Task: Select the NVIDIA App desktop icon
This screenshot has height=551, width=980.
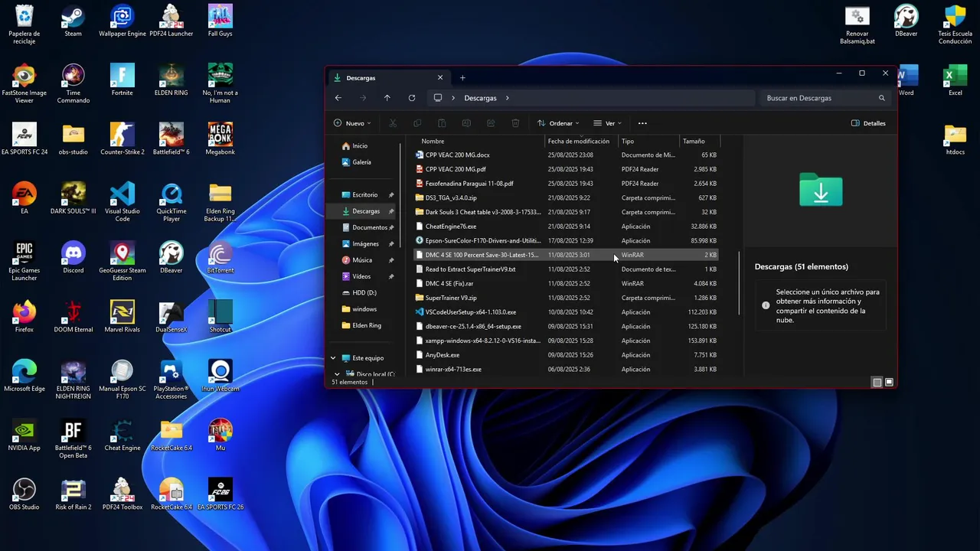Action: [24, 435]
